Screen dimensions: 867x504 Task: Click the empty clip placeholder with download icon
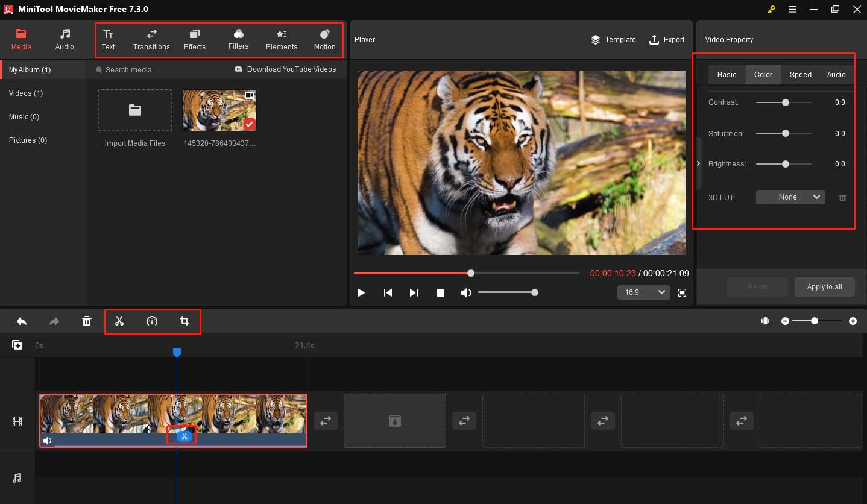pos(395,421)
